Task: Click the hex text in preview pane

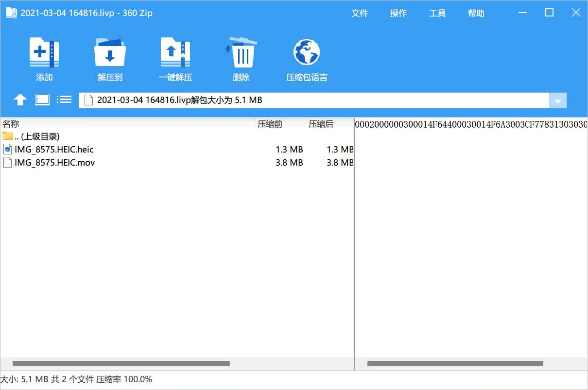Action: click(471, 124)
